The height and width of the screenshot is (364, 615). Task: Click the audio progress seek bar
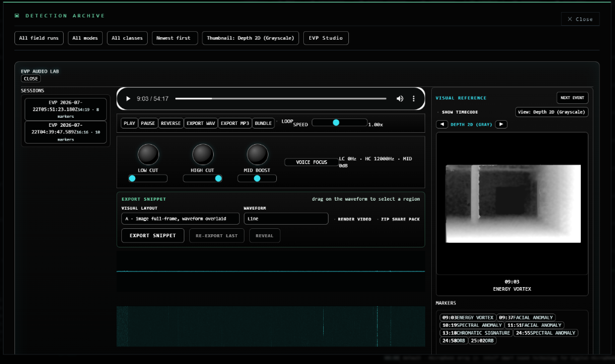[x=281, y=99]
